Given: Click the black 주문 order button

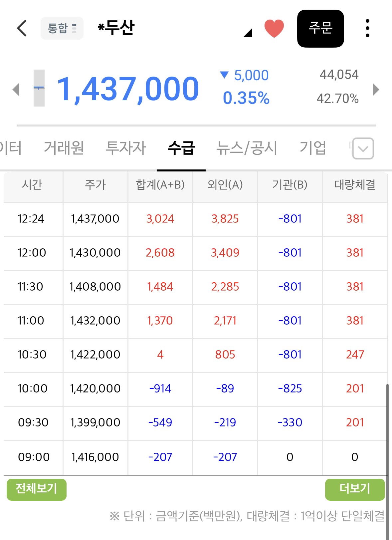Looking at the screenshot, I should [320, 28].
